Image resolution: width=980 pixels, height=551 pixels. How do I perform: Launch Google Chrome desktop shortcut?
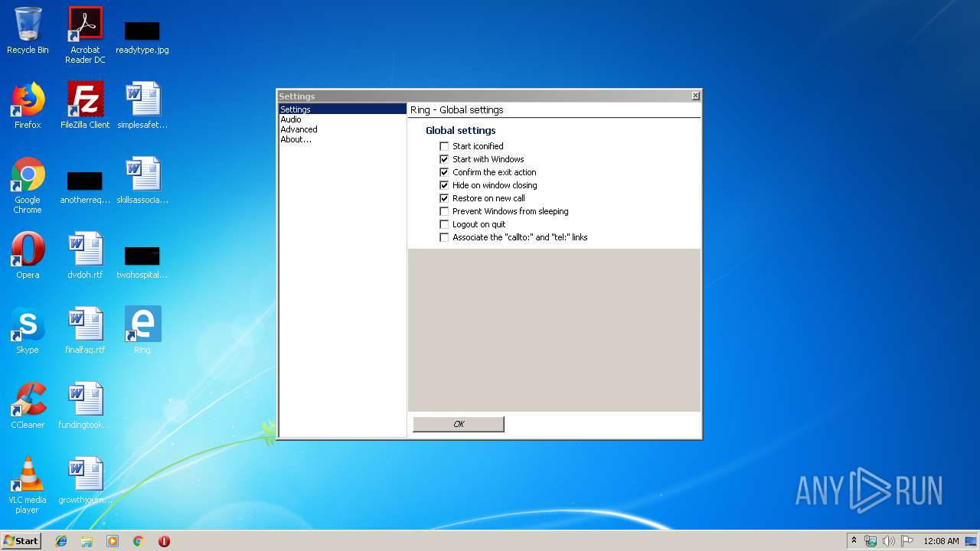(x=28, y=185)
